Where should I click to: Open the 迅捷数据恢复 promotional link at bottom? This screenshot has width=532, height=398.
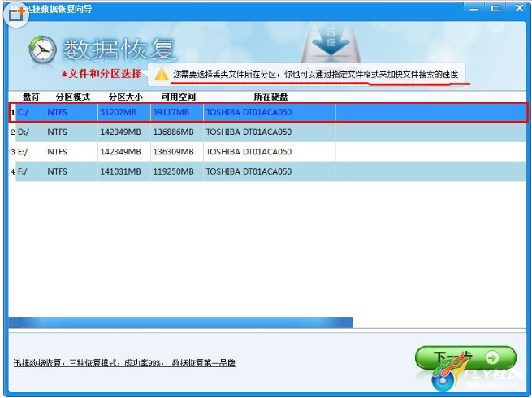(x=124, y=363)
